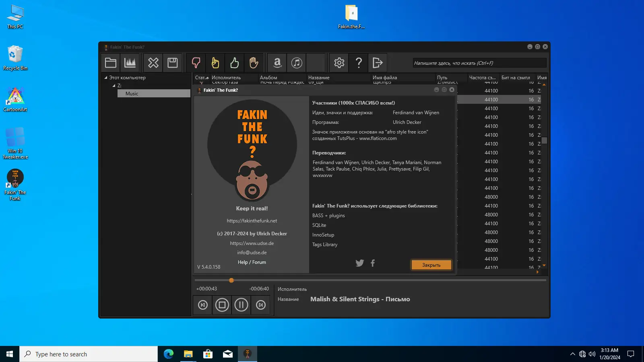Open the Facebook icon in About dialog
The width and height of the screenshot is (644, 362).
373,263
